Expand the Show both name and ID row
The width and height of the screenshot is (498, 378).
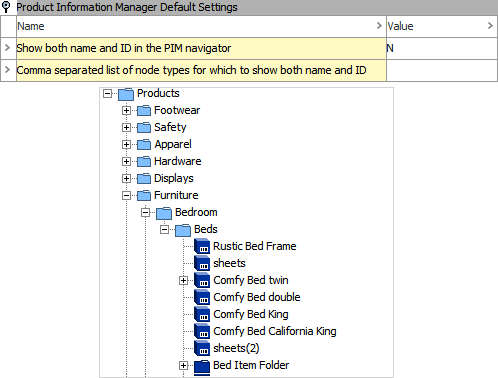(7, 48)
